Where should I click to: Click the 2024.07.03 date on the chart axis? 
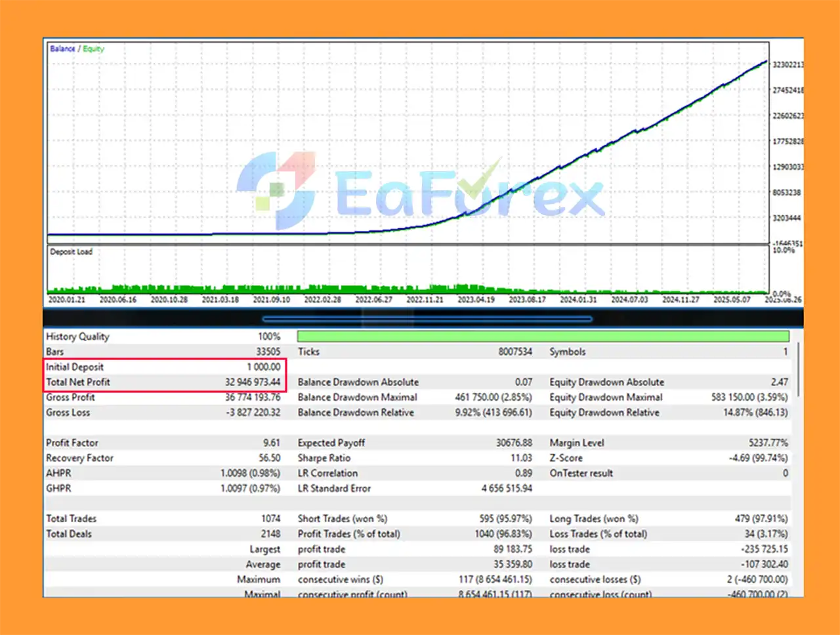pos(629,299)
